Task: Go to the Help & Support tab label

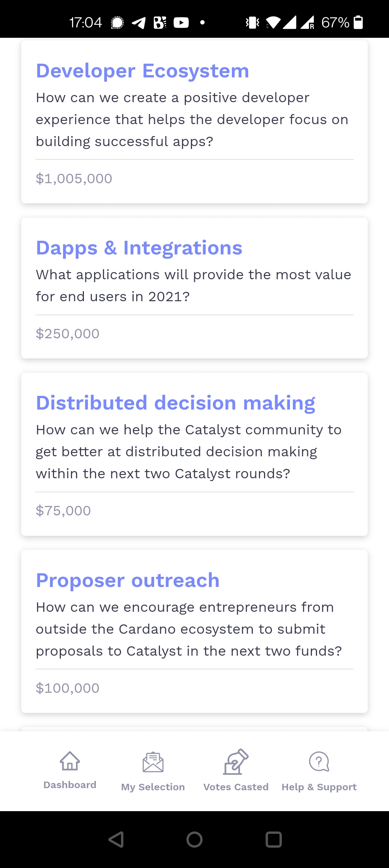Action: coord(319,787)
